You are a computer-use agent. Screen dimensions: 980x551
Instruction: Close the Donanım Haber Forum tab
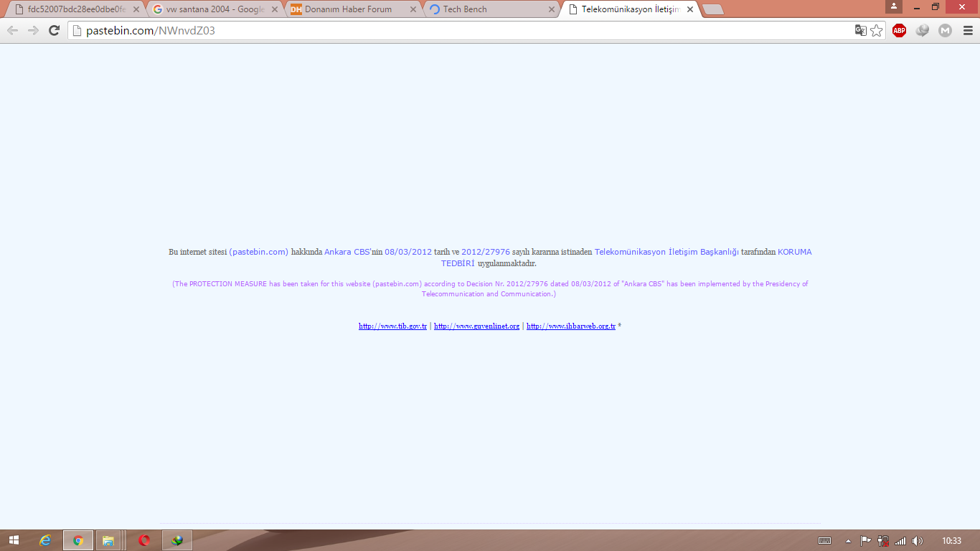413,9
